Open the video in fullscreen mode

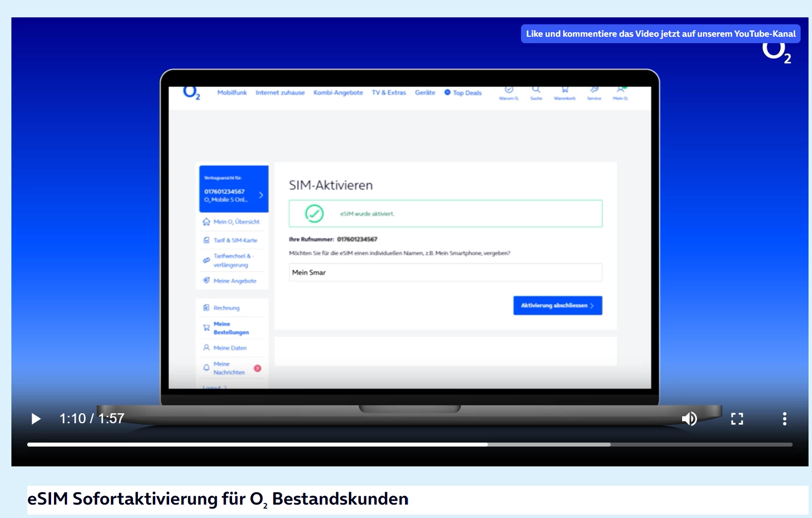pos(737,419)
